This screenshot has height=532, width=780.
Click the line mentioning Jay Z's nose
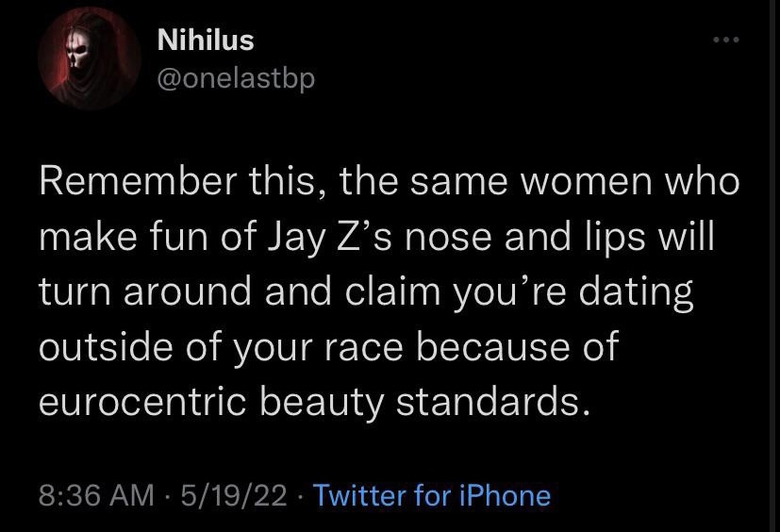click(x=376, y=237)
